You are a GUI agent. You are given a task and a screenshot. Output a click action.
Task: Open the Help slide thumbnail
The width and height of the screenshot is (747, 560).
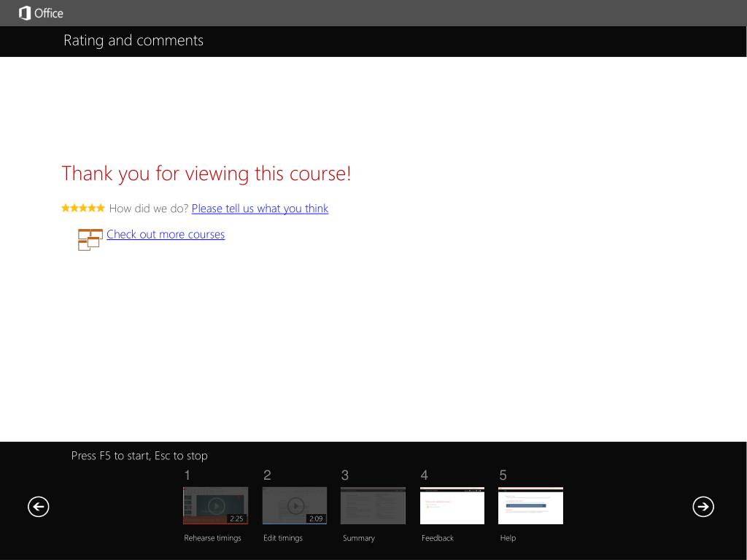pyautogui.click(x=531, y=505)
